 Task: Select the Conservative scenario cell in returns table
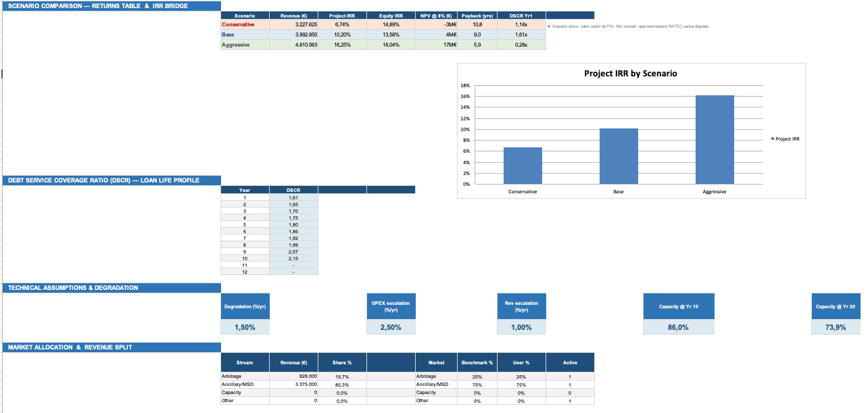pyautogui.click(x=245, y=24)
